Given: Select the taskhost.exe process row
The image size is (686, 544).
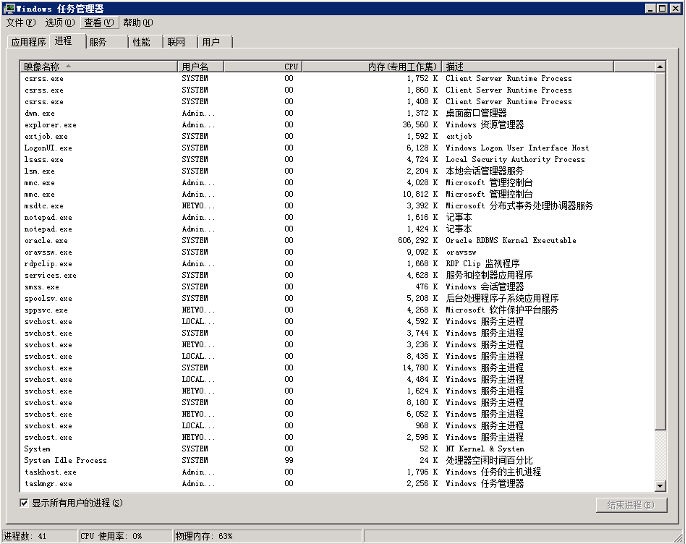Looking at the screenshot, I should [x=337, y=472].
